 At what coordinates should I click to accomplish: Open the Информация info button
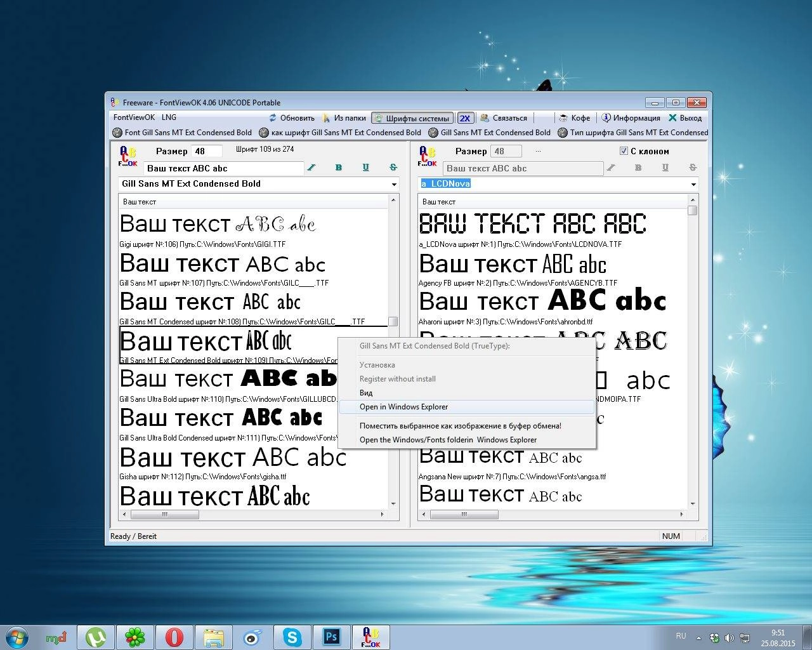click(631, 118)
